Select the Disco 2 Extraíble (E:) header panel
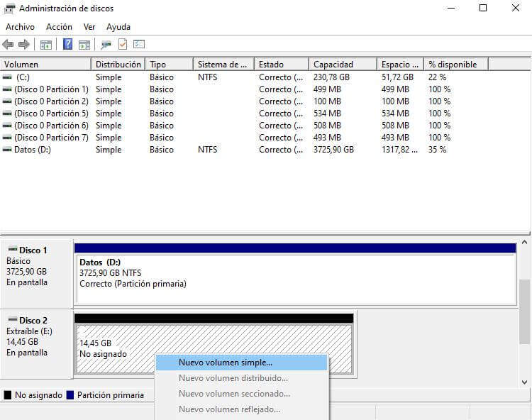Screen dimensions: 532x420 coord(37,344)
